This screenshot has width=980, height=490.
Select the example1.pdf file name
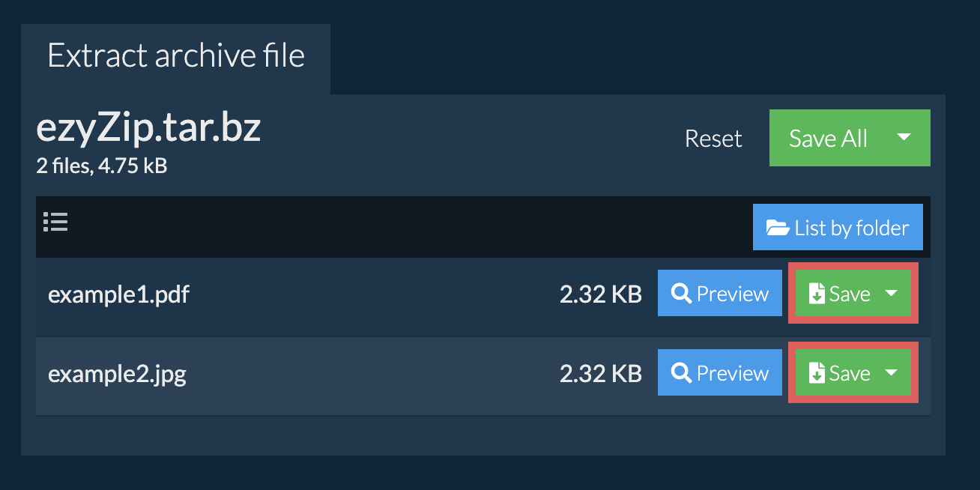pyautogui.click(x=118, y=294)
